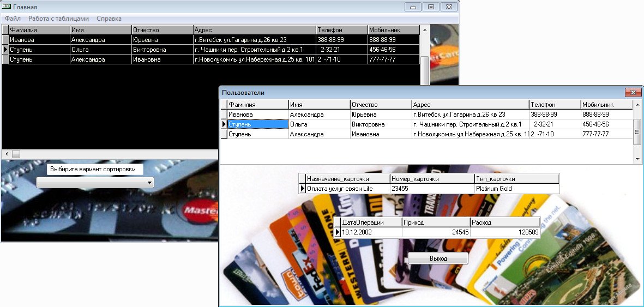The image size is (644, 307).
Task: Minimize the Главная window
Action: pos(413,7)
